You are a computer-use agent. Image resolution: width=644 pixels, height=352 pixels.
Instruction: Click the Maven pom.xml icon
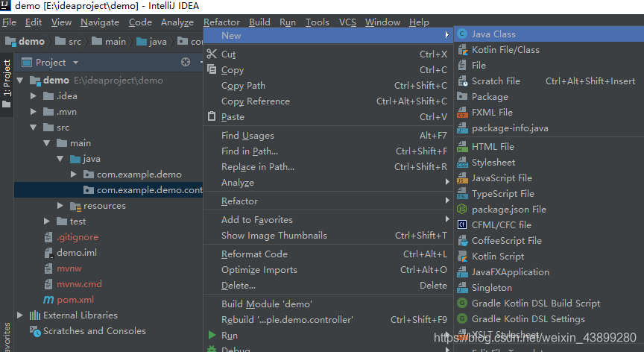click(x=48, y=300)
